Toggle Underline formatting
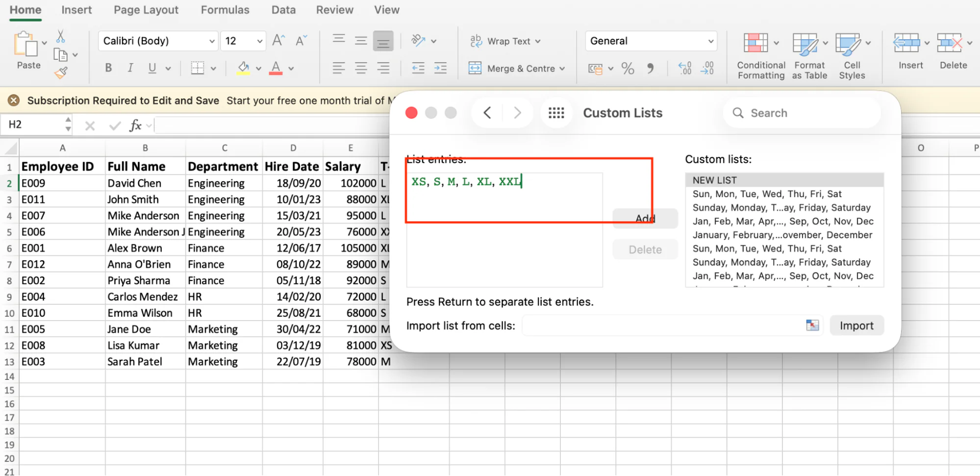The height and width of the screenshot is (476, 980). coord(152,68)
